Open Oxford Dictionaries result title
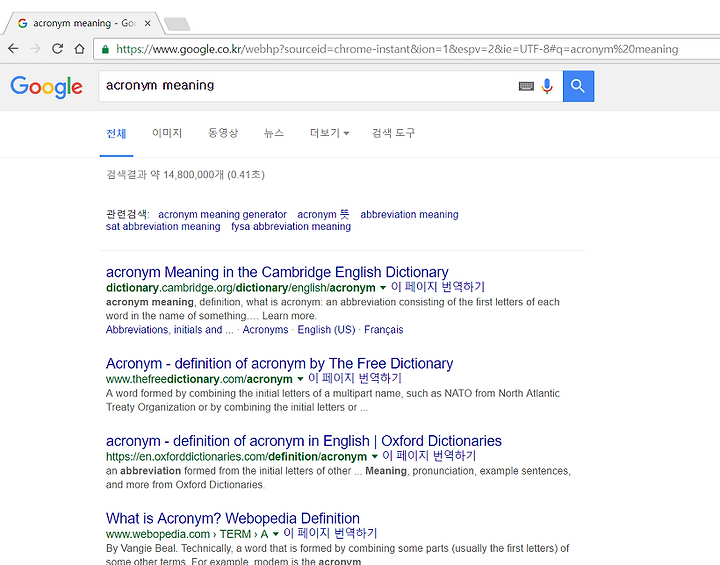Image resolution: width=720 pixels, height=565 pixels. pos(304,441)
